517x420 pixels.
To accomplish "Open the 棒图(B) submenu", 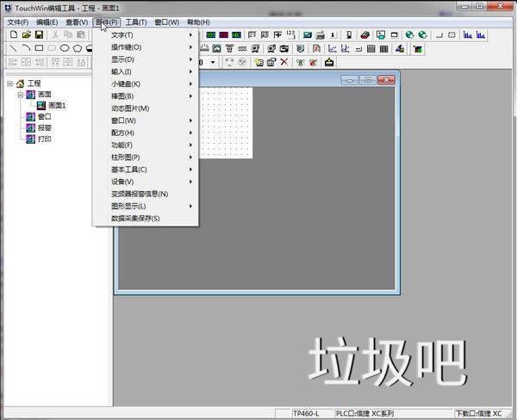I will click(146, 96).
